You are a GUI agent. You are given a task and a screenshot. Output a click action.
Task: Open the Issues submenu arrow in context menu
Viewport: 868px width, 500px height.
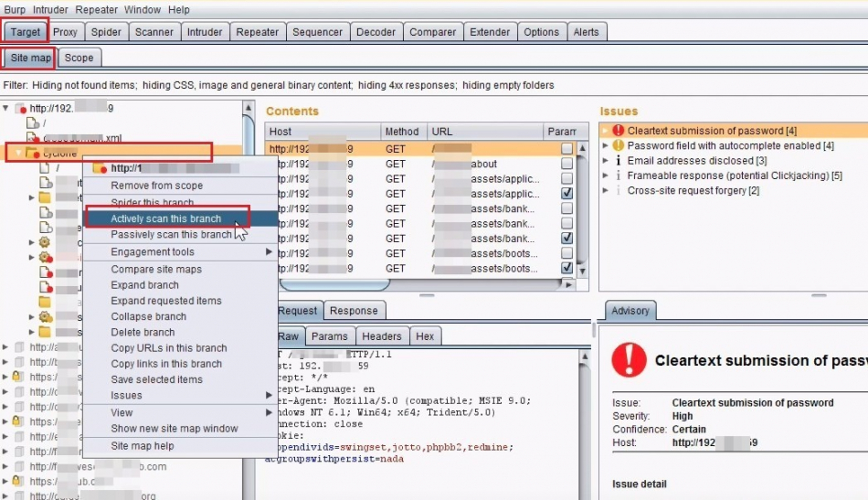tap(269, 396)
